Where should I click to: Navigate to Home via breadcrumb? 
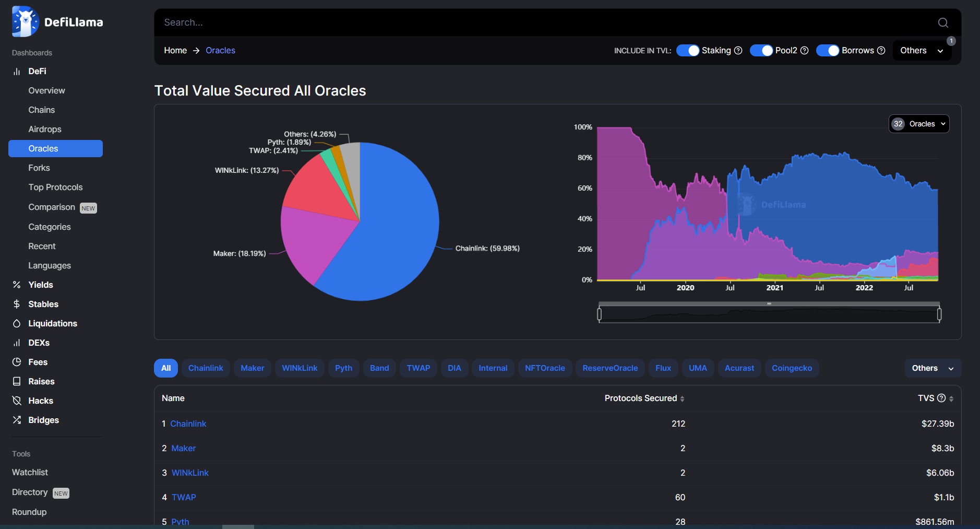click(175, 50)
